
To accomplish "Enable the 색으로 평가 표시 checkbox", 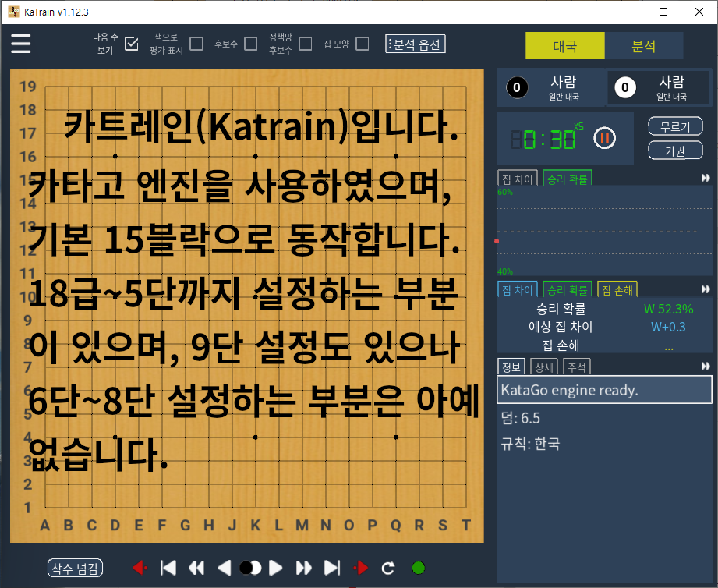I will (x=196, y=44).
